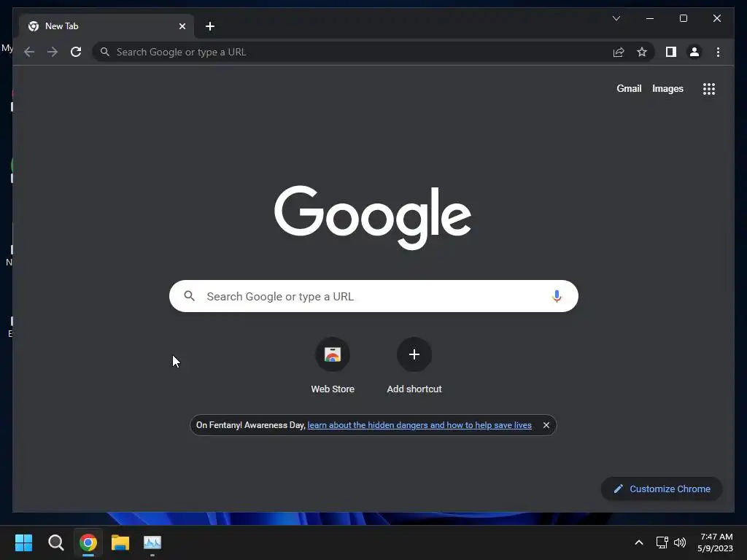This screenshot has height=560, width=747.
Task: Show hidden system tray icons
Action: [x=639, y=542]
